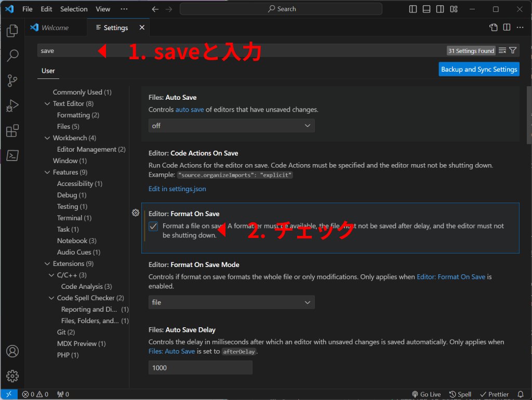Open the File menu

coord(27,9)
